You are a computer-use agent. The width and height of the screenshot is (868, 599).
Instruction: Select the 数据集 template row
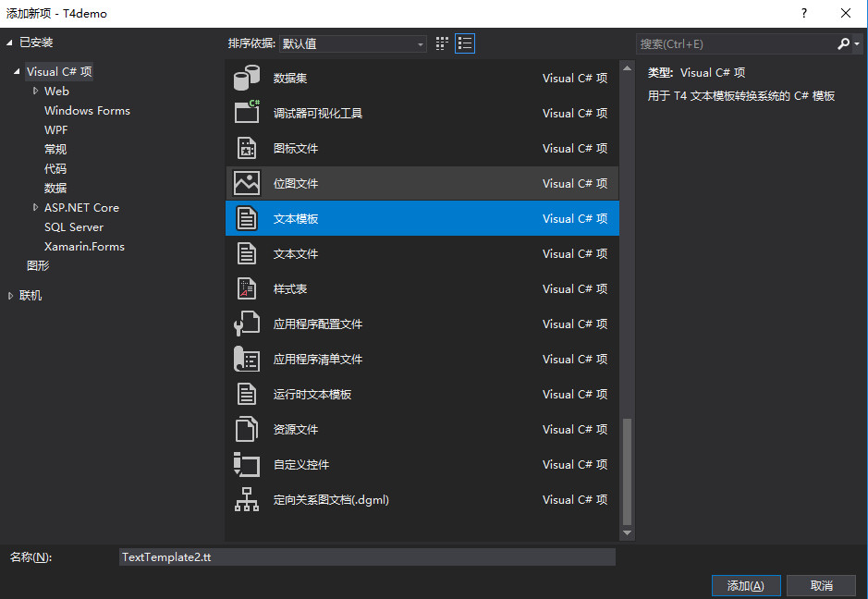pos(422,78)
